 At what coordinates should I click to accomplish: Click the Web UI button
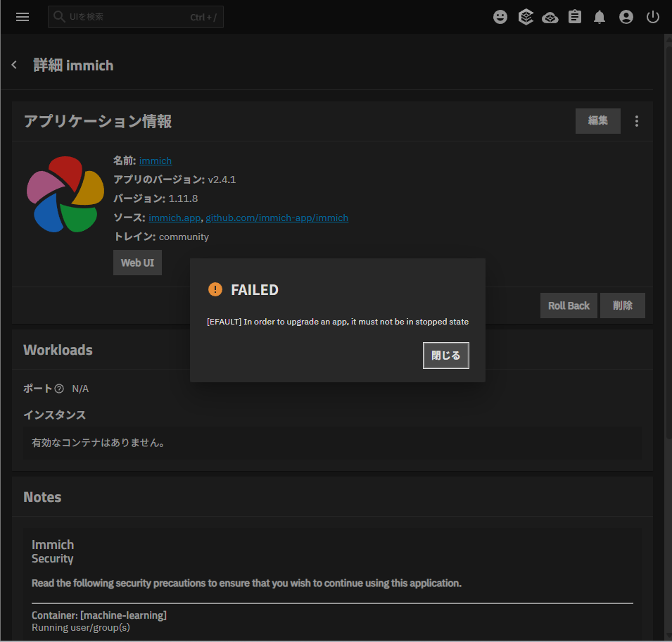(137, 263)
